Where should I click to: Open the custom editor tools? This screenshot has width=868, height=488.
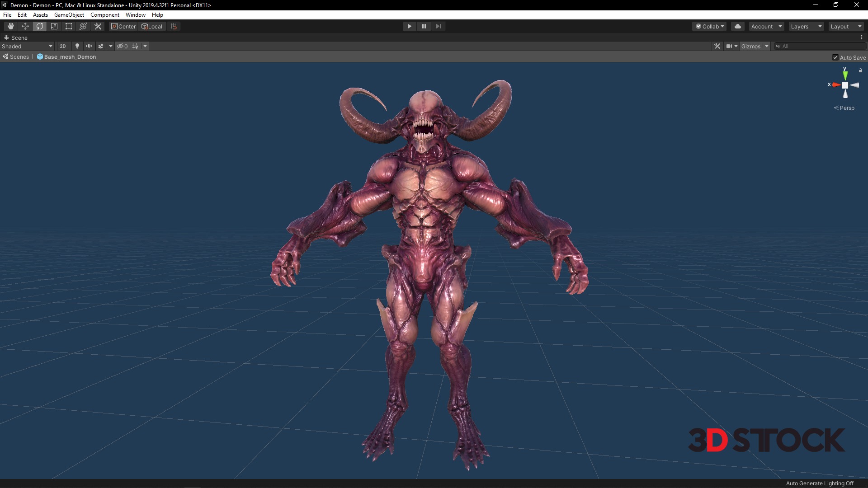98,26
